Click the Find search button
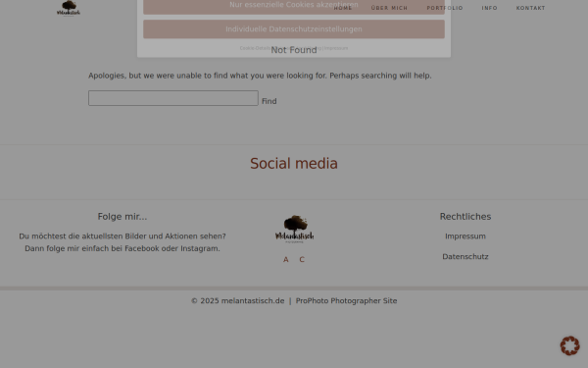 [269, 101]
